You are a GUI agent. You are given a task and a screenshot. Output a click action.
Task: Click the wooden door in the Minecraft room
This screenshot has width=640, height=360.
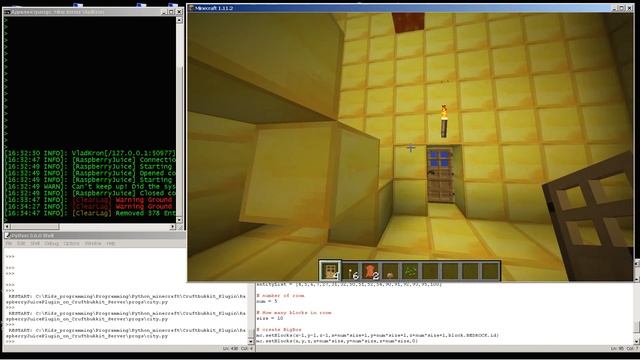pyautogui.click(x=440, y=175)
